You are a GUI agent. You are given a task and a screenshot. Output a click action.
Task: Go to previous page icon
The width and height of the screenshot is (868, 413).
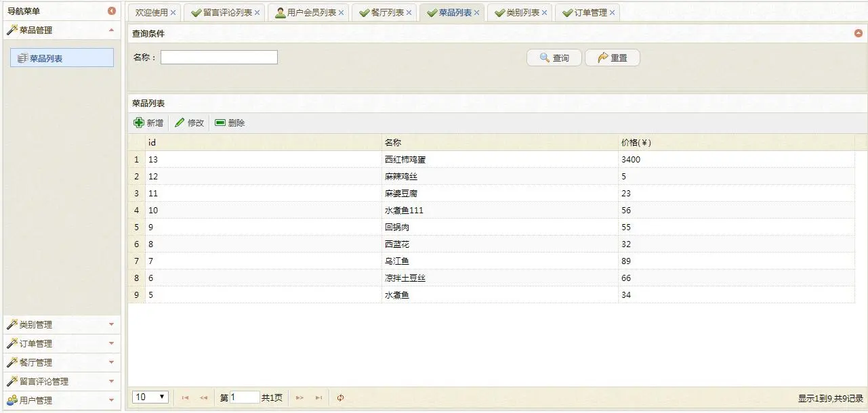click(x=203, y=397)
